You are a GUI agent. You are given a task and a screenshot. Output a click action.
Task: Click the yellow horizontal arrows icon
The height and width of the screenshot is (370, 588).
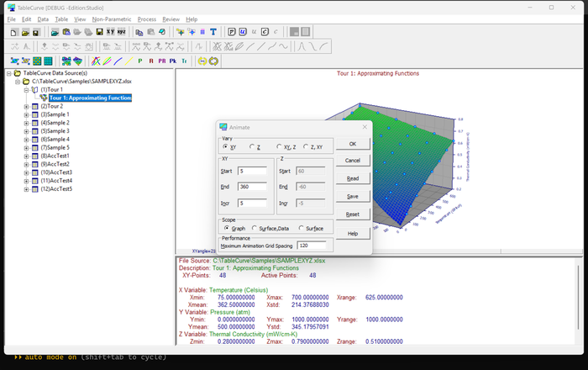tap(202, 61)
